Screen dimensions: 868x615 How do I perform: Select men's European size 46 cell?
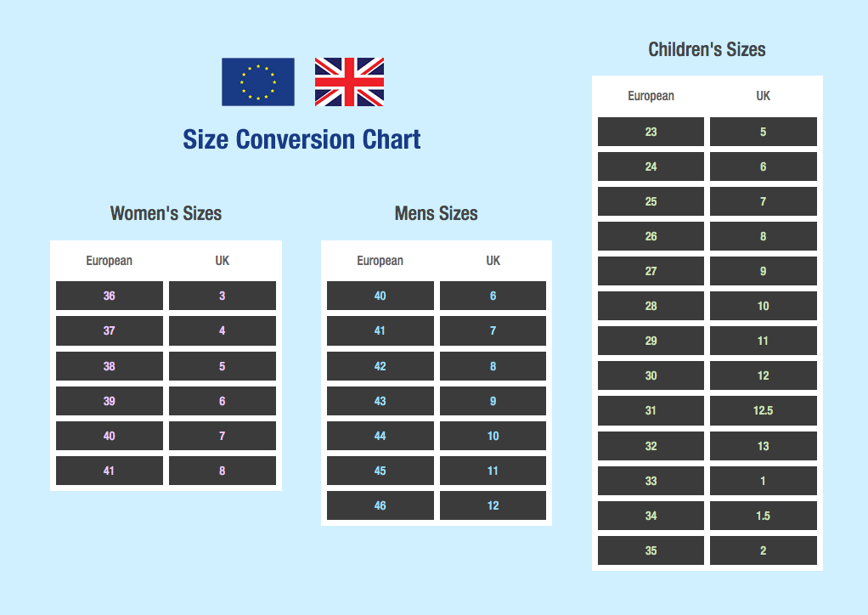[380, 505]
